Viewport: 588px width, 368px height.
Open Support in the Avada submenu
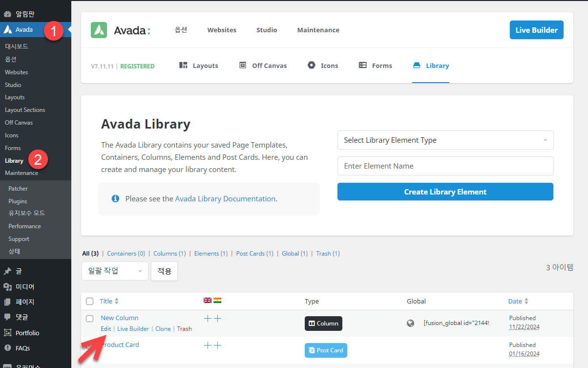19,239
